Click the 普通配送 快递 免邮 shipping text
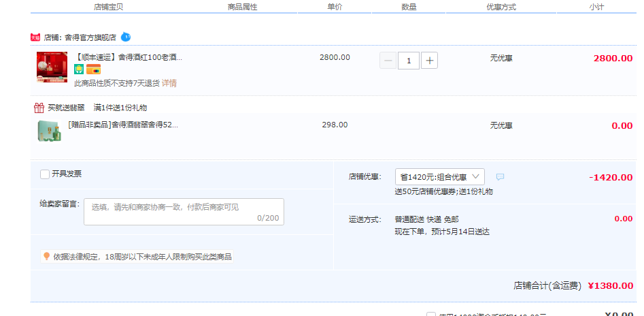 [427, 219]
